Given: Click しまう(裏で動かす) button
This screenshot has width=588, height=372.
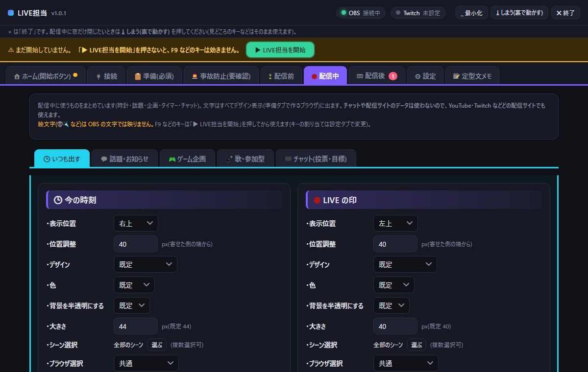Looking at the screenshot, I should [519, 13].
